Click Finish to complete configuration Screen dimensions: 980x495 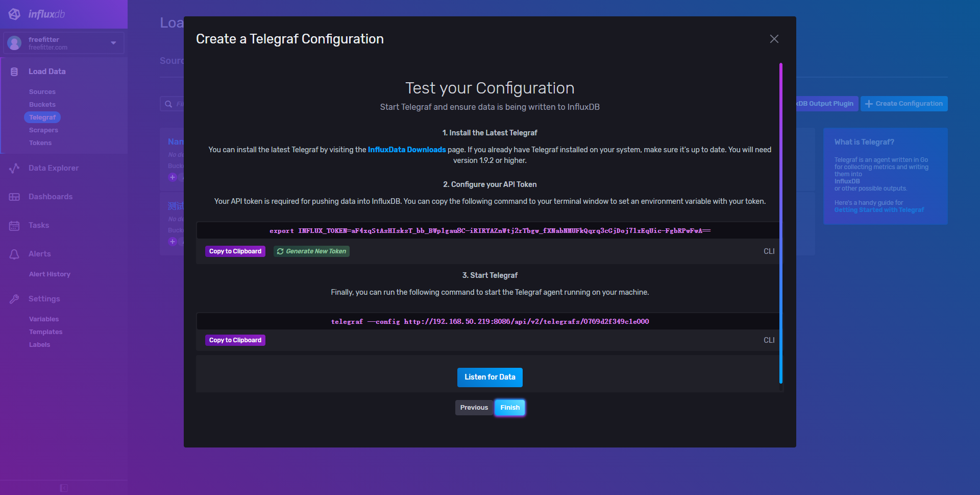[x=510, y=408]
